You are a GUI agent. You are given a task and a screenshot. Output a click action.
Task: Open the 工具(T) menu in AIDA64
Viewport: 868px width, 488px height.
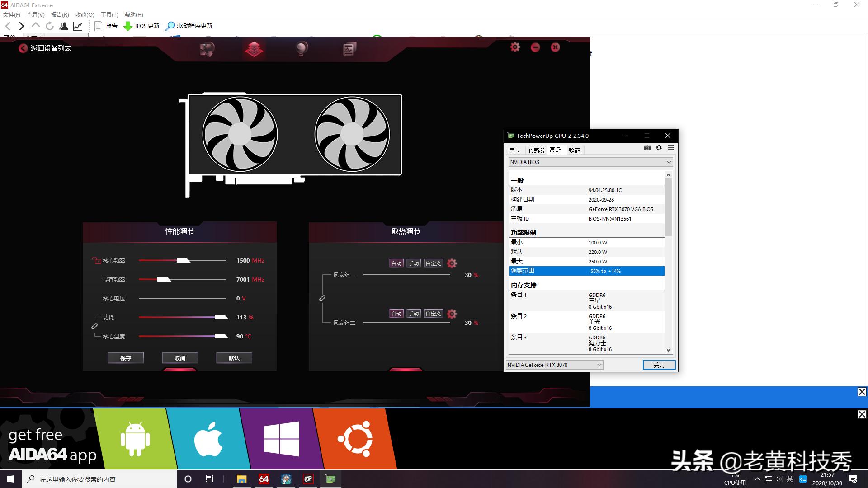(x=109, y=15)
